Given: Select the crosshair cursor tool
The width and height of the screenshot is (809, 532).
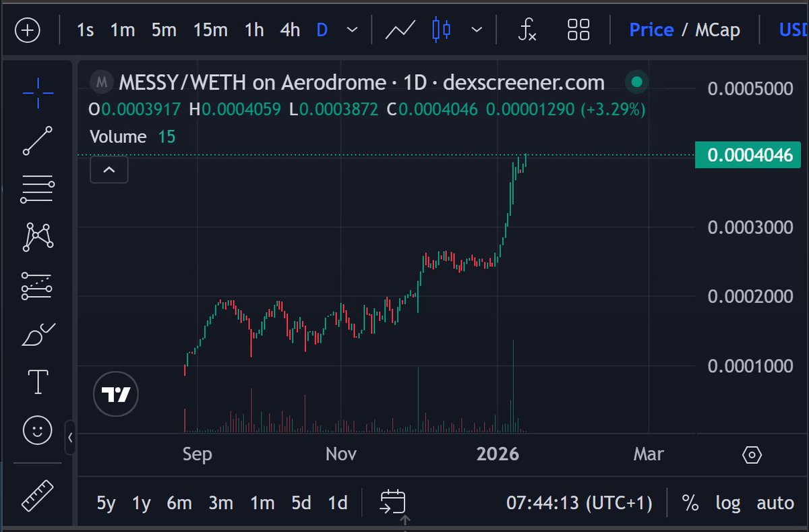Looking at the screenshot, I should click(x=38, y=93).
